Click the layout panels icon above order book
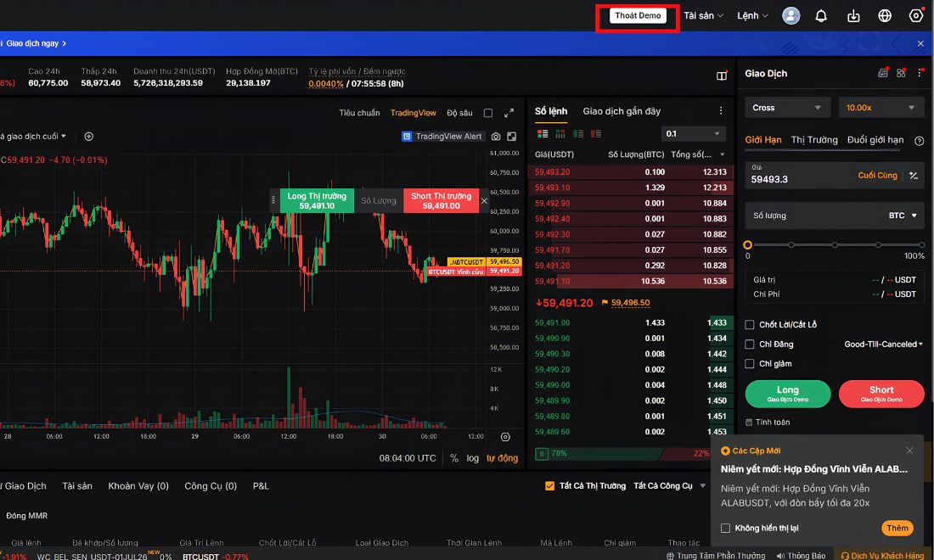 pos(722,76)
